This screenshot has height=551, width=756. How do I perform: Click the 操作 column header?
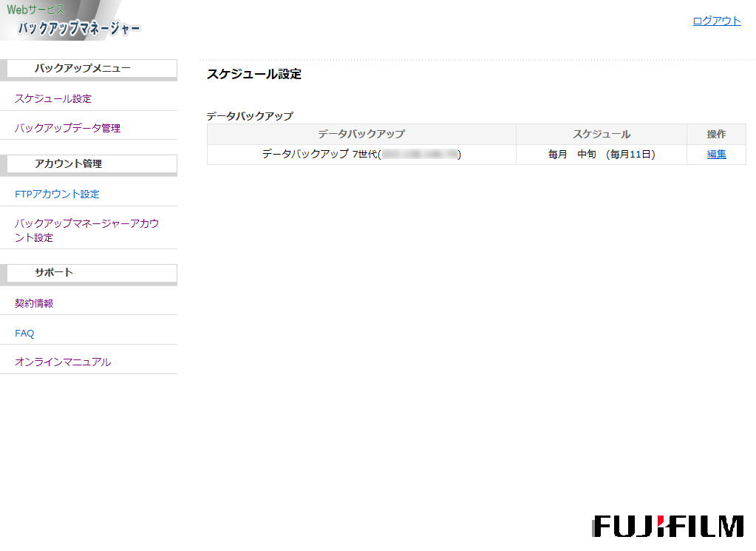[715, 134]
